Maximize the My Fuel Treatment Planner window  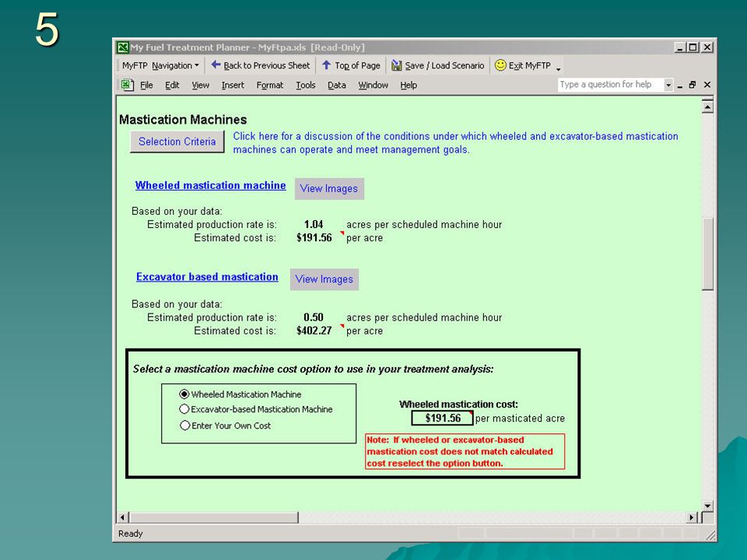(x=693, y=47)
